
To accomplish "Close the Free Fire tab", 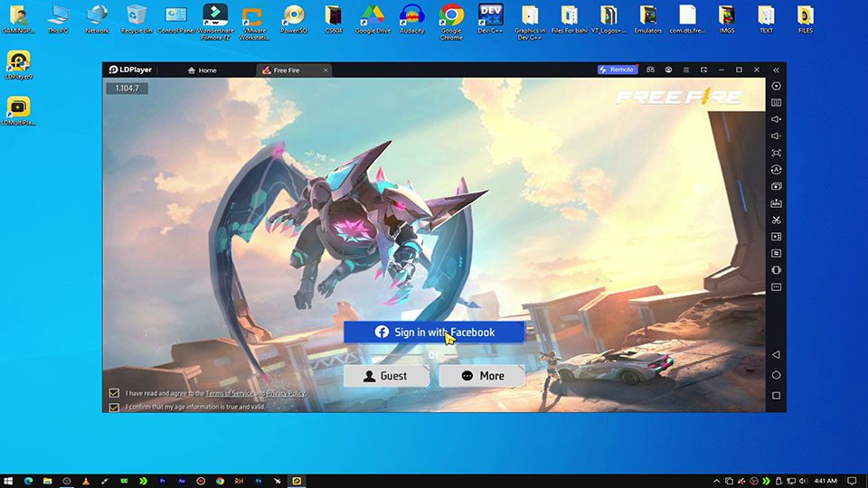I will click(x=325, y=70).
